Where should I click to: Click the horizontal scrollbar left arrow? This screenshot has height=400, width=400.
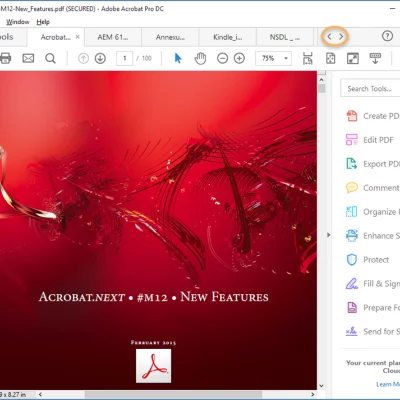coord(40,394)
